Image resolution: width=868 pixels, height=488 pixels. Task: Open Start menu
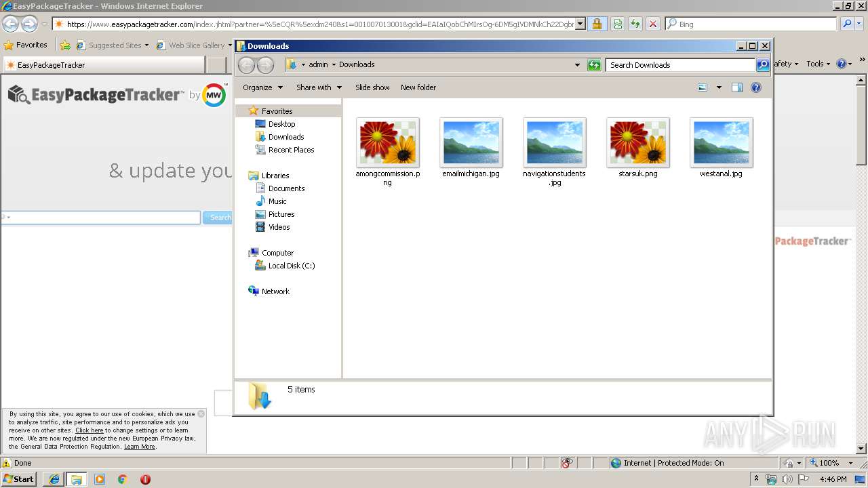18,479
